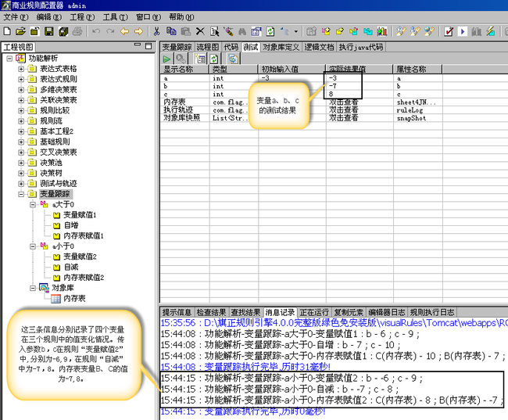Expand the 决策树 folder
This screenshot has width=508, height=420.
point(21,173)
